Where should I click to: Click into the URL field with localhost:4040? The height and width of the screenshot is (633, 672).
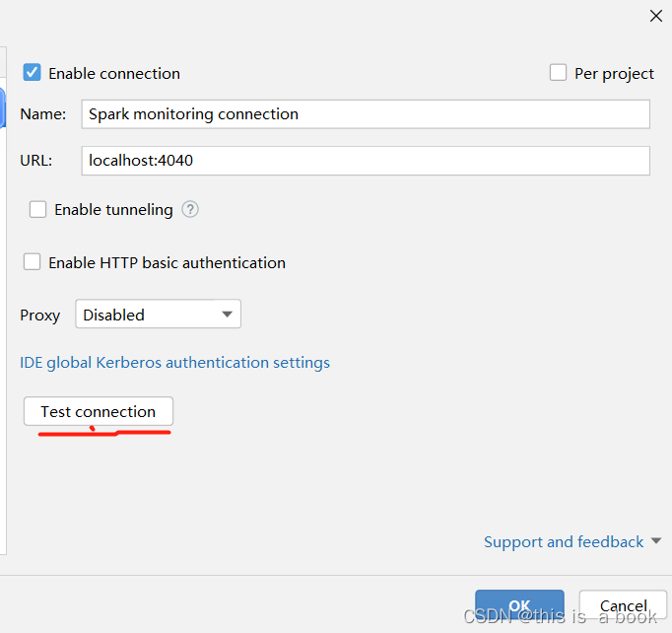(x=366, y=161)
